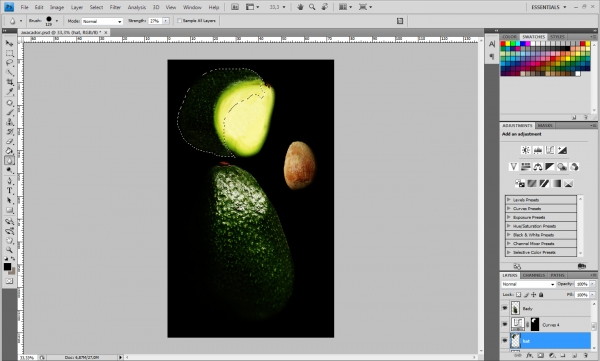Select the Pen tool
Image resolution: width=600 pixels, height=361 pixels.
click(x=9, y=181)
